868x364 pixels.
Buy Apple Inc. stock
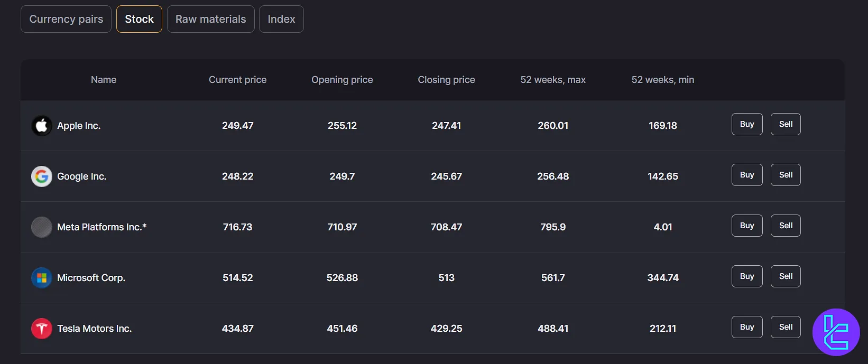tap(747, 124)
